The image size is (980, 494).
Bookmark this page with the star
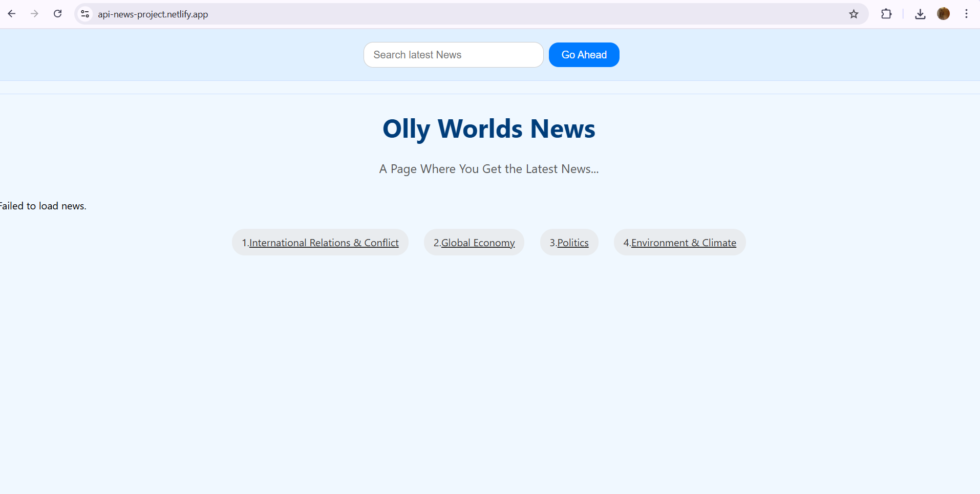[x=854, y=14]
